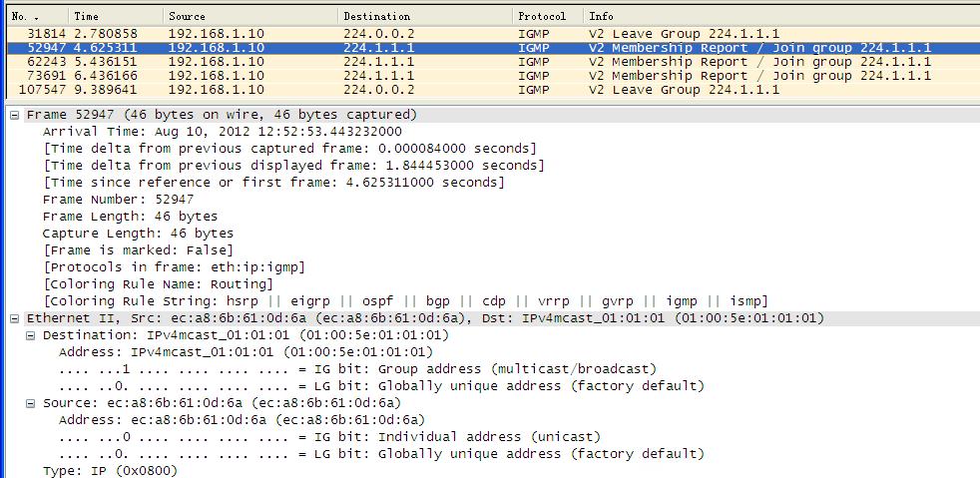Collapse the Frame 52947 tree node
The width and height of the screenshot is (980, 478).
[x=15, y=115]
